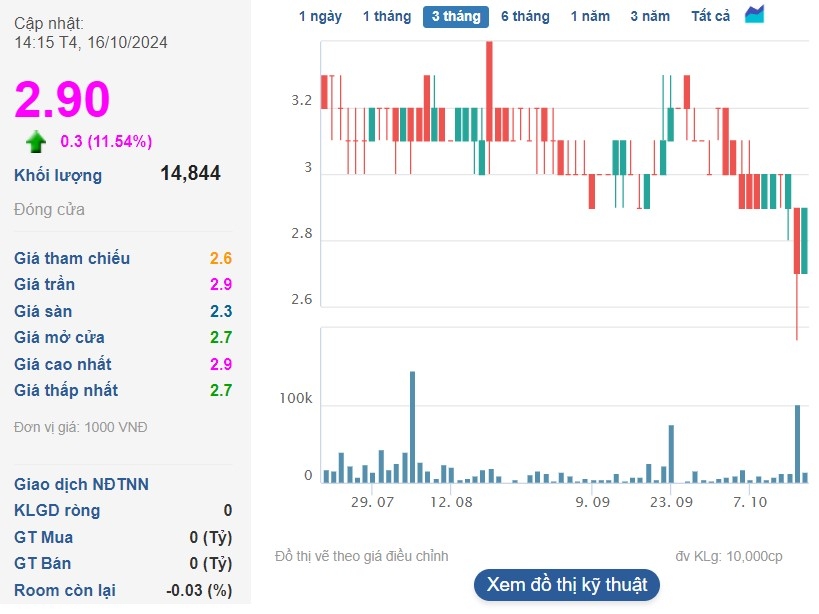
Task: Click the 'KLGD ròng' label
Action: tap(57, 511)
